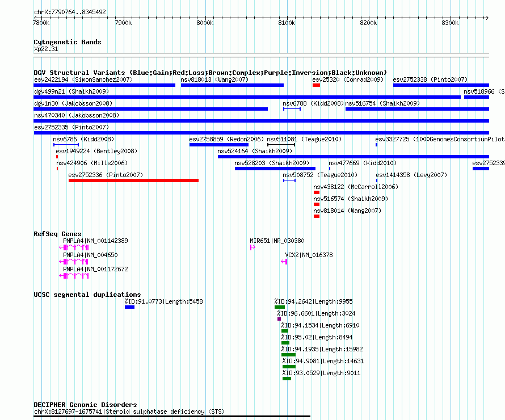The image size is (505, 420).
Task: Click the esv2752339 bar at right edge
Action: (x=481, y=169)
